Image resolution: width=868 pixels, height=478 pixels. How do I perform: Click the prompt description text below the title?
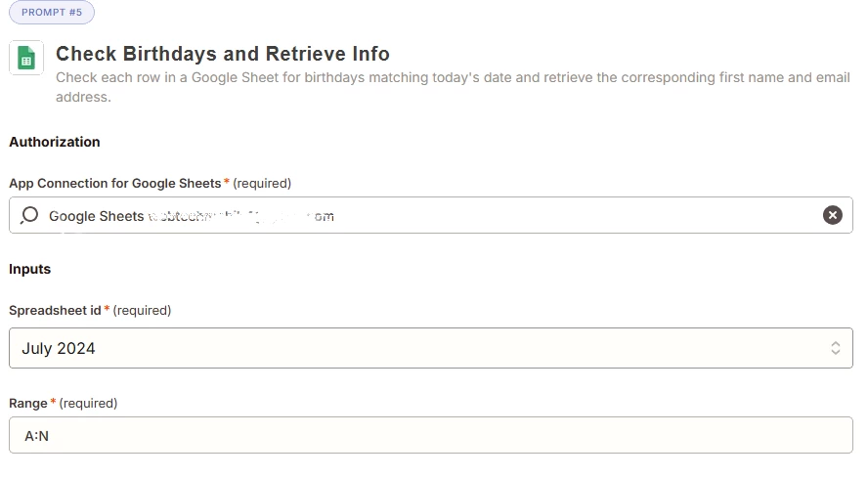point(453,87)
